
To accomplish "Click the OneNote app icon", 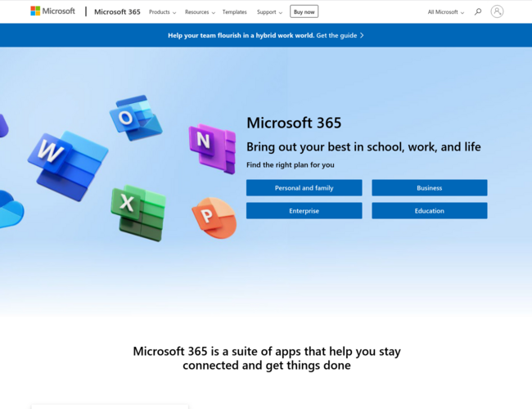I will tap(213, 149).
